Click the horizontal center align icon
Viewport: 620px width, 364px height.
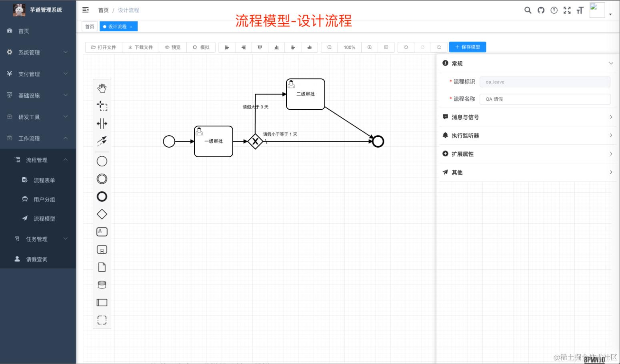point(293,47)
